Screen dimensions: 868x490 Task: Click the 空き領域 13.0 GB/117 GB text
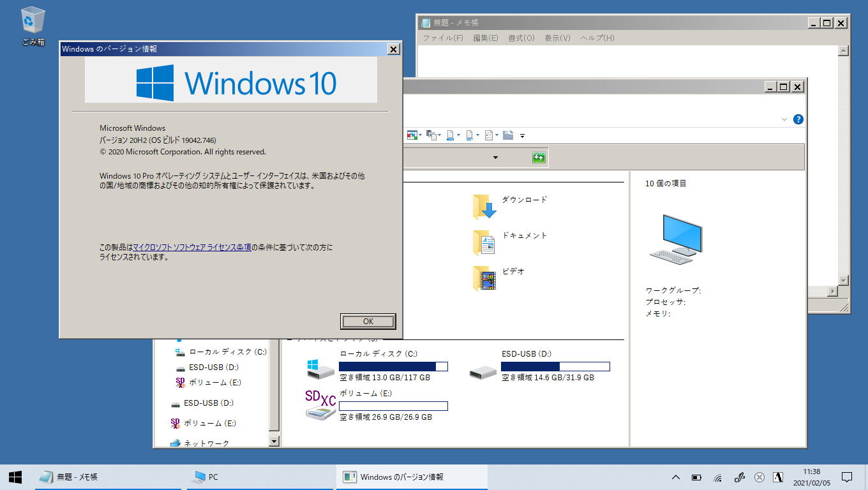[385, 378]
